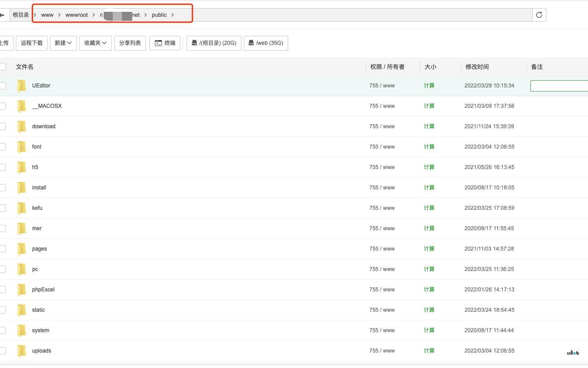
Task: Select the /web (35G) disk
Action: point(265,43)
